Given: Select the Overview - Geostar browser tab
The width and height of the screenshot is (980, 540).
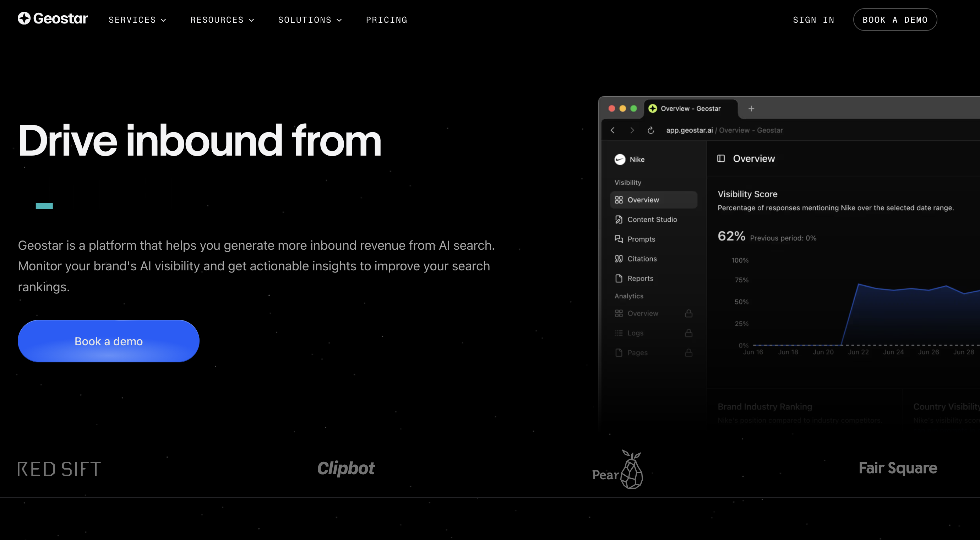Looking at the screenshot, I should (x=691, y=108).
